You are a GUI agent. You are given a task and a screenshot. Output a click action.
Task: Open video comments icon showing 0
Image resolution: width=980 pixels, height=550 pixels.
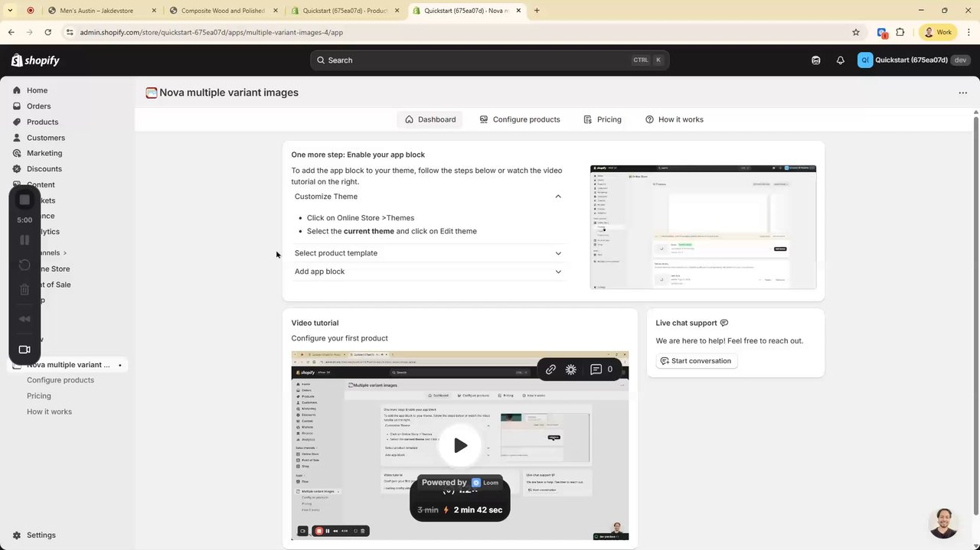pos(601,369)
